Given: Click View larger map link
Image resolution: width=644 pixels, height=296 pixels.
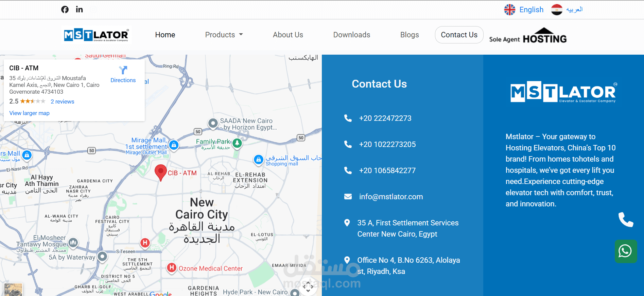Looking at the screenshot, I should click(29, 113).
